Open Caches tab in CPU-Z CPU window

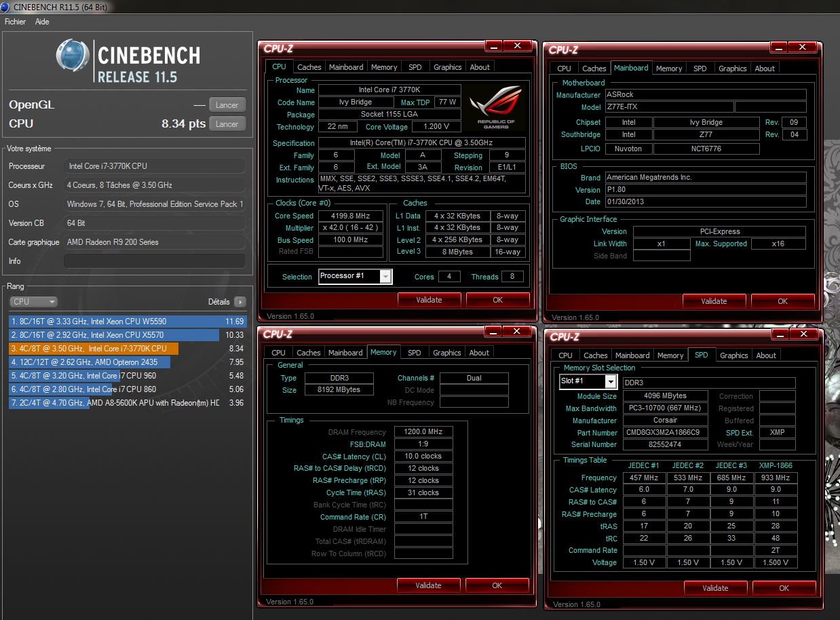[x=309, y=67]
